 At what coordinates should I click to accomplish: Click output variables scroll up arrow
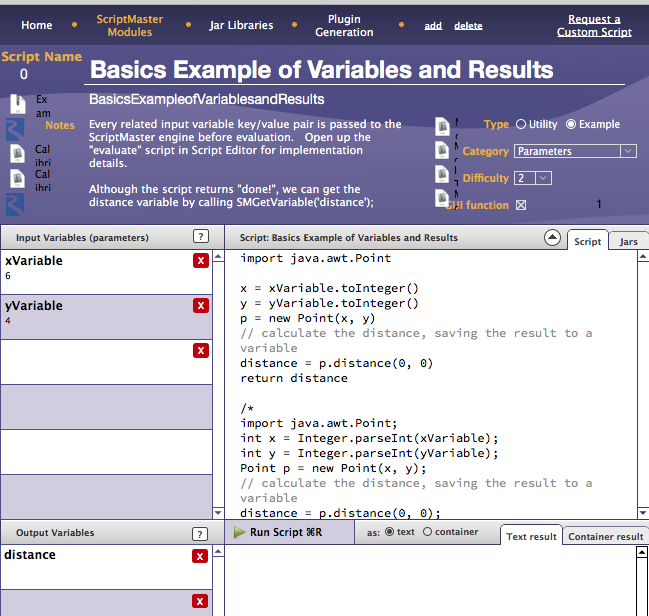[x=218, y=551]
